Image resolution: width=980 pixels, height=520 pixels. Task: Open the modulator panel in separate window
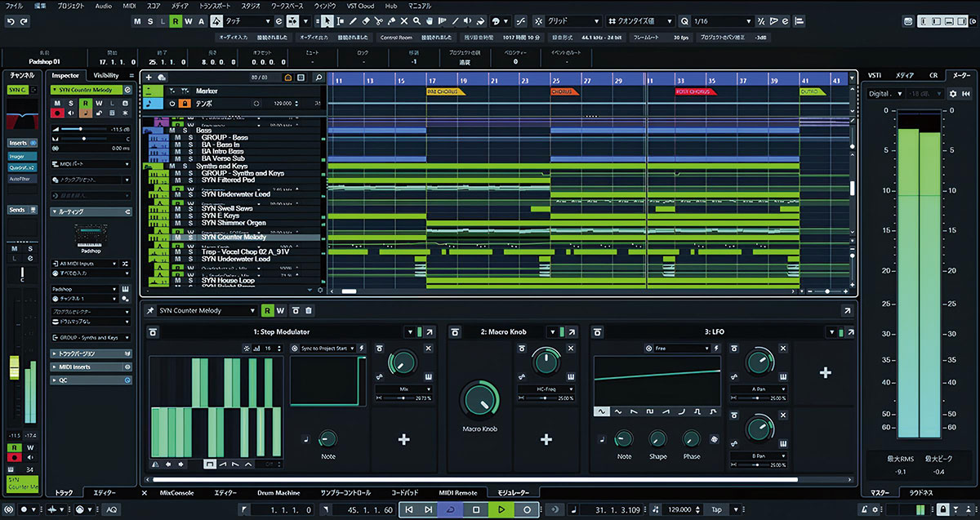pyautogui.click(x=846, y=310)
